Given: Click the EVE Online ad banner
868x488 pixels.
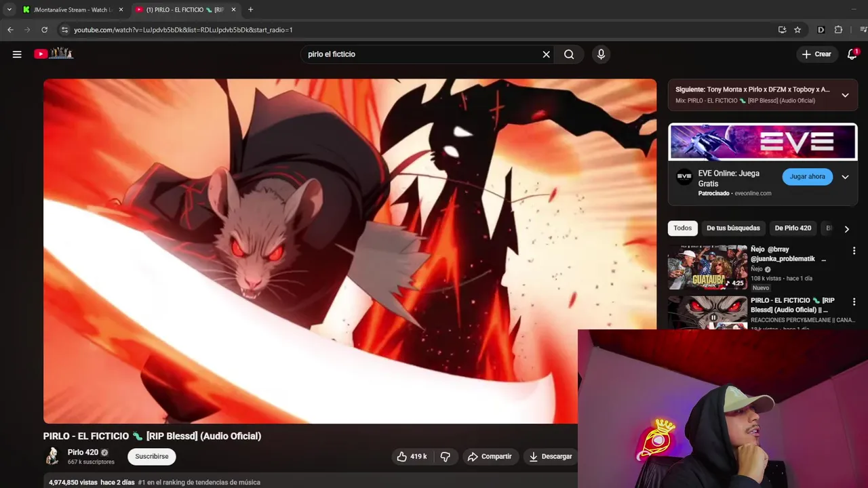Looking at the screenshot, I should [763, 142].
